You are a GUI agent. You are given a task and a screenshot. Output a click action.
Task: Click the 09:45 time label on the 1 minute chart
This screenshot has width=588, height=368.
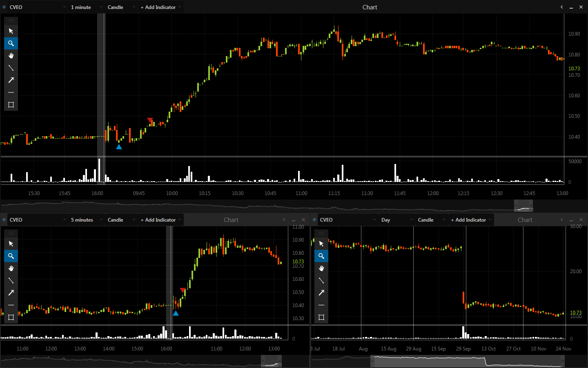point(139,193)
